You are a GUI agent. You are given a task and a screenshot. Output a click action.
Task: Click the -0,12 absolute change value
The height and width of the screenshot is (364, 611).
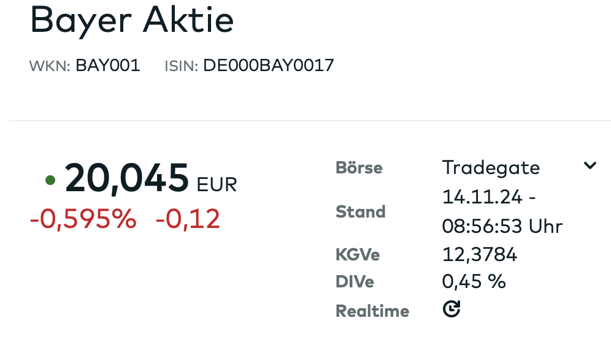click(188, 219)
